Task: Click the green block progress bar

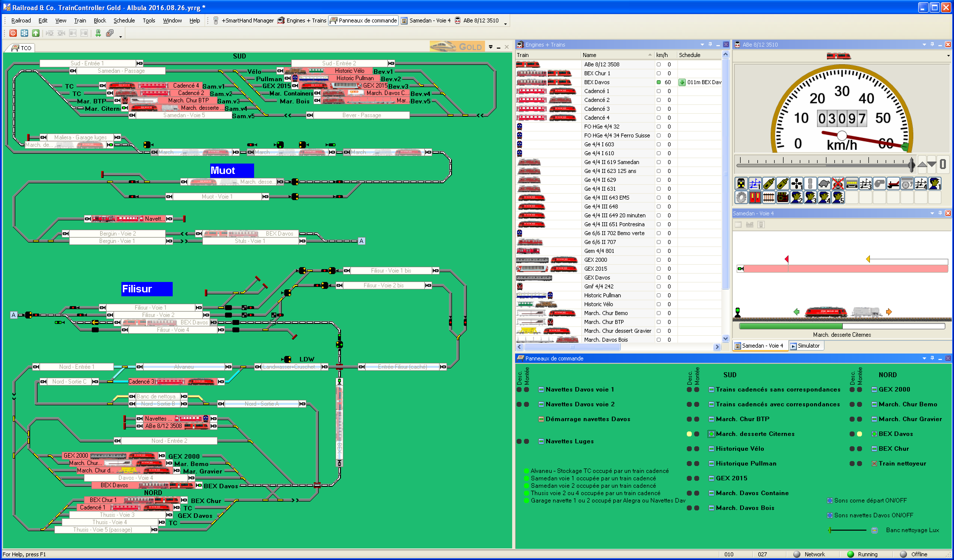Action: [x=842, y=326]
